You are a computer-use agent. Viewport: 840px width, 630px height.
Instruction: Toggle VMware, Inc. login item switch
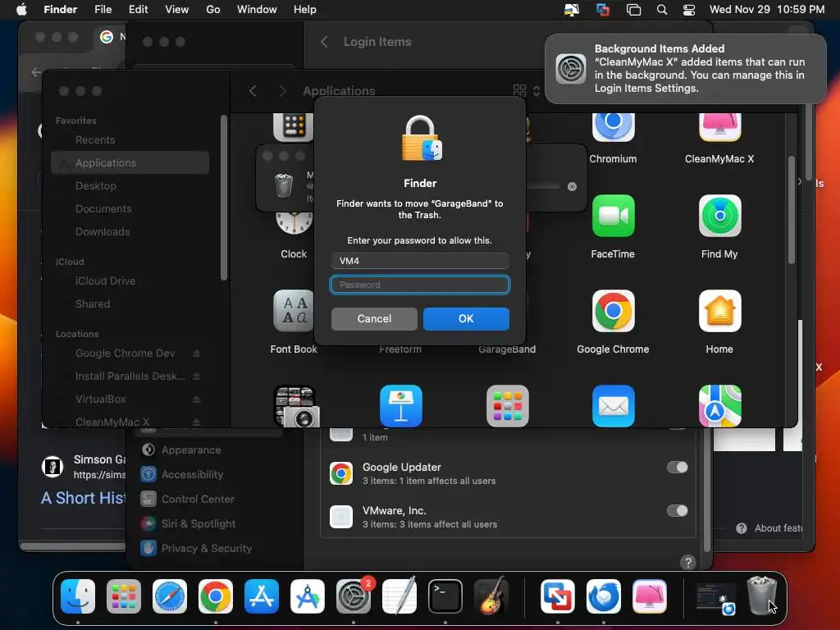(x=677, y=510)
